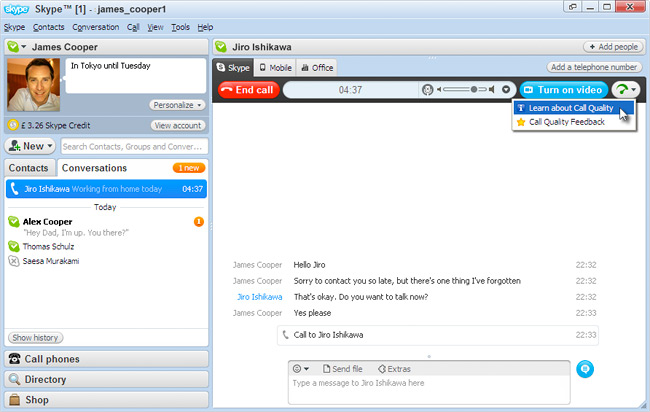
Task: Open the Saesa Murakami conversation
Action: pyautogui.click(x=106, y=261)
